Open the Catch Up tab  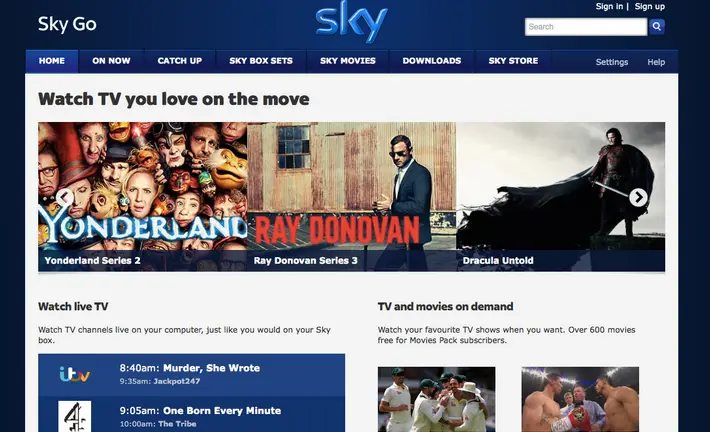pyautogui.click(x=179, y=61)
